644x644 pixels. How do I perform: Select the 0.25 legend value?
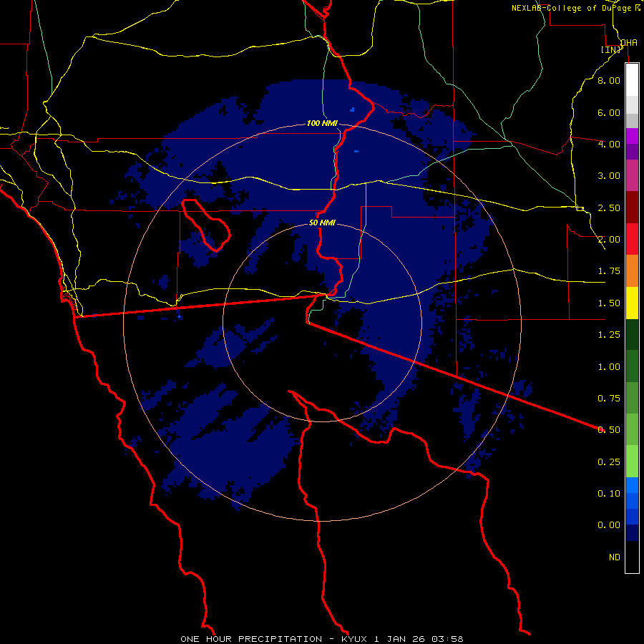609,462
